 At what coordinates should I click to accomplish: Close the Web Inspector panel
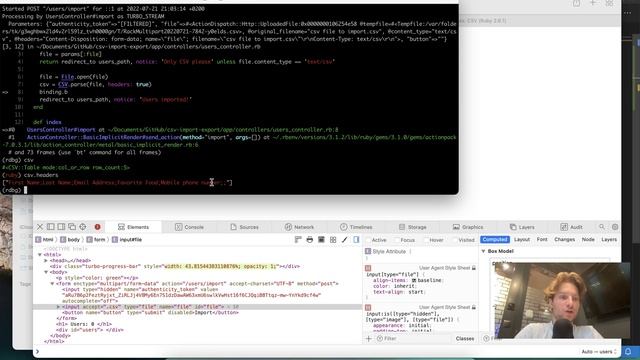point(40,227)
